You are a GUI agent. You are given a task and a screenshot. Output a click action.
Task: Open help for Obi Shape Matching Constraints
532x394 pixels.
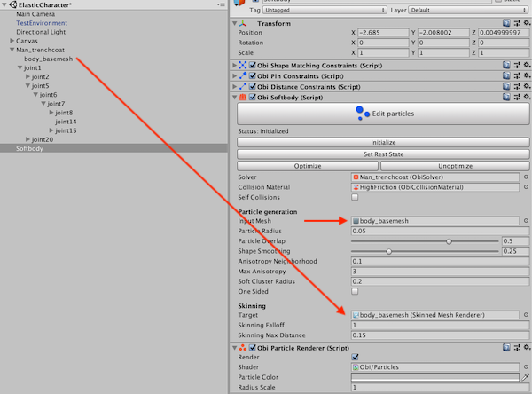(x=506, y=65)
